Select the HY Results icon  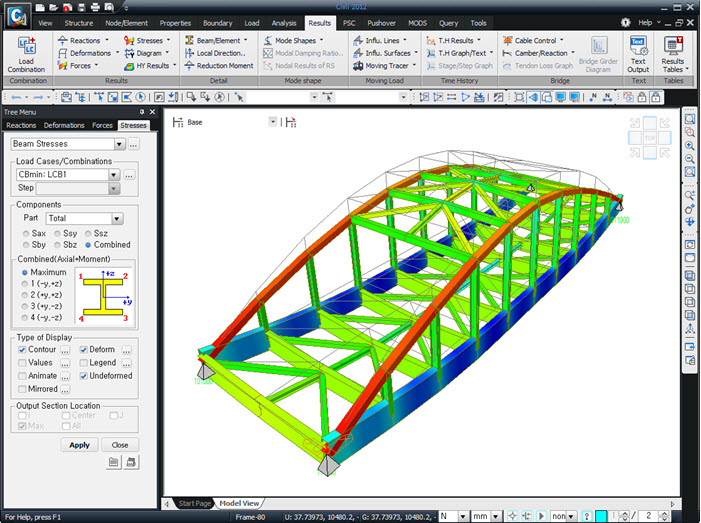pyautogui.click(x=129, y=66)
